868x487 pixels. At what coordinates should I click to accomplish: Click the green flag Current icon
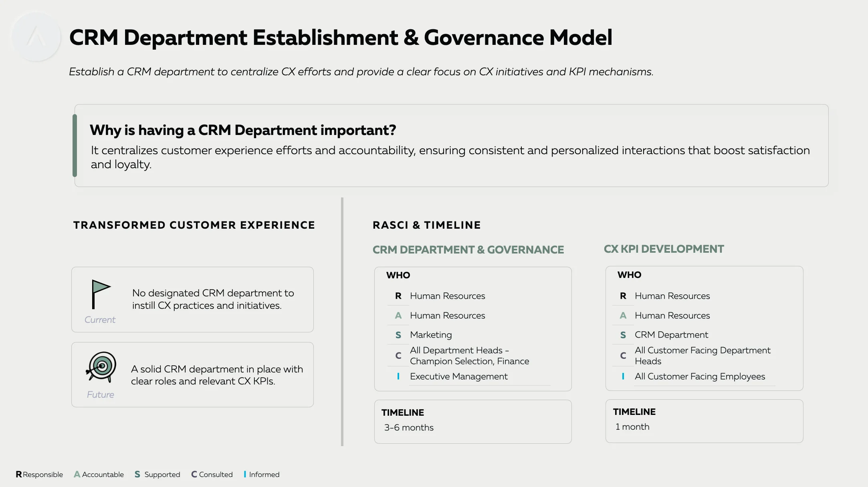101,294
